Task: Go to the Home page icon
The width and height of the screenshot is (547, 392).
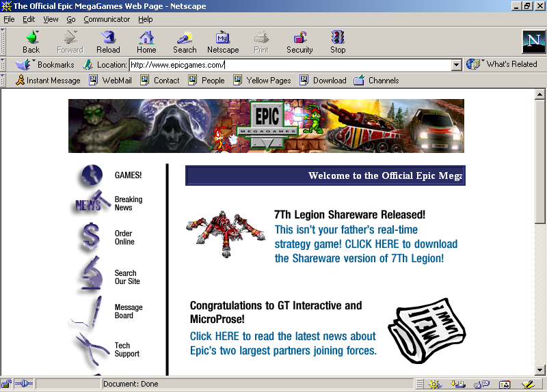Action: pyautogui.click(x=146, y=38)
